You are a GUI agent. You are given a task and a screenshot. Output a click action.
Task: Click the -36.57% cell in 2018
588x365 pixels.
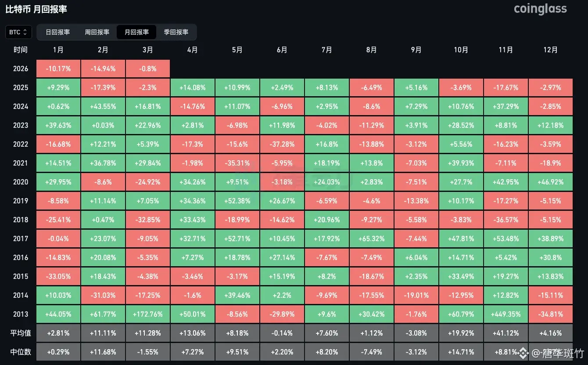tap(506, 220)
